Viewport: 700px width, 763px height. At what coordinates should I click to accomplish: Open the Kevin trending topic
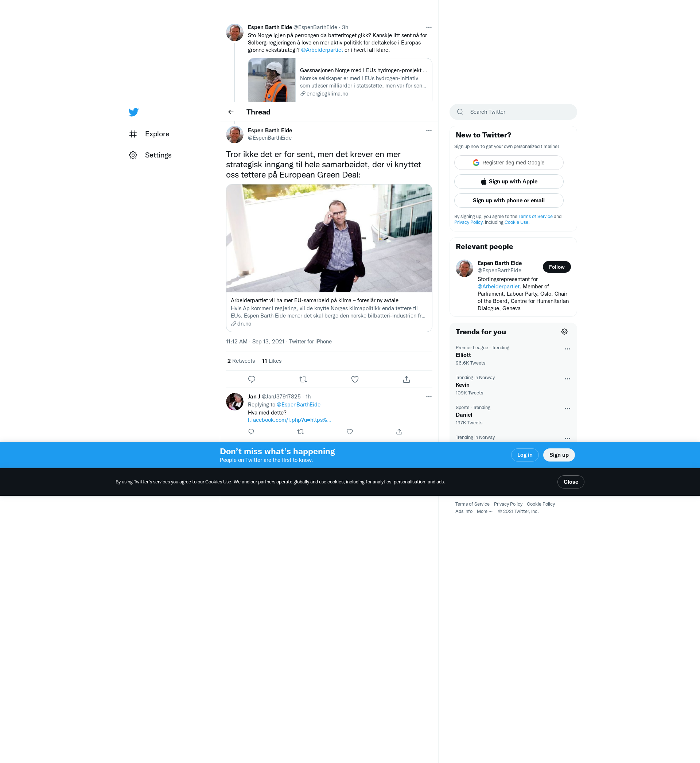513,385
